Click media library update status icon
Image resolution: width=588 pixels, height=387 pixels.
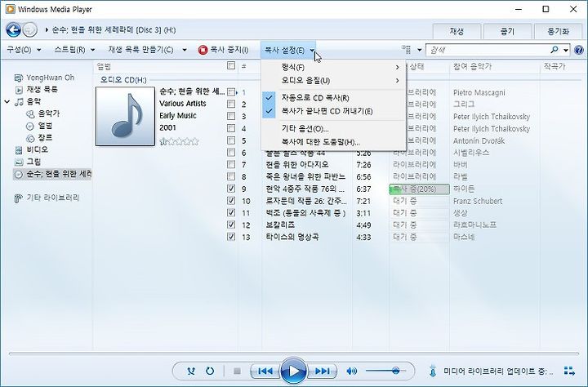432,371
